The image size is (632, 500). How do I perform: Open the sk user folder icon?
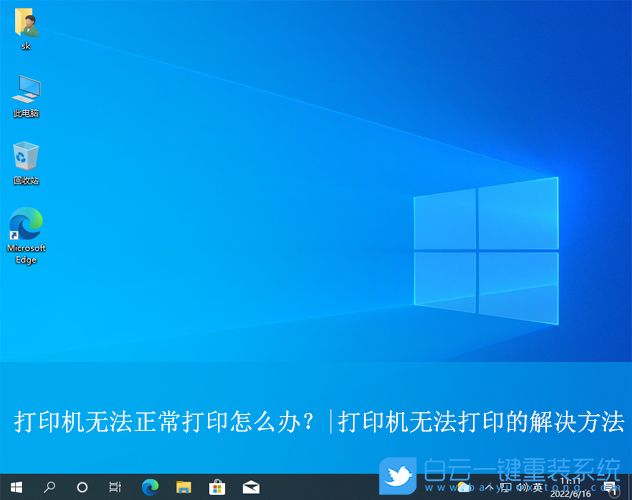(x=26, y=26)
